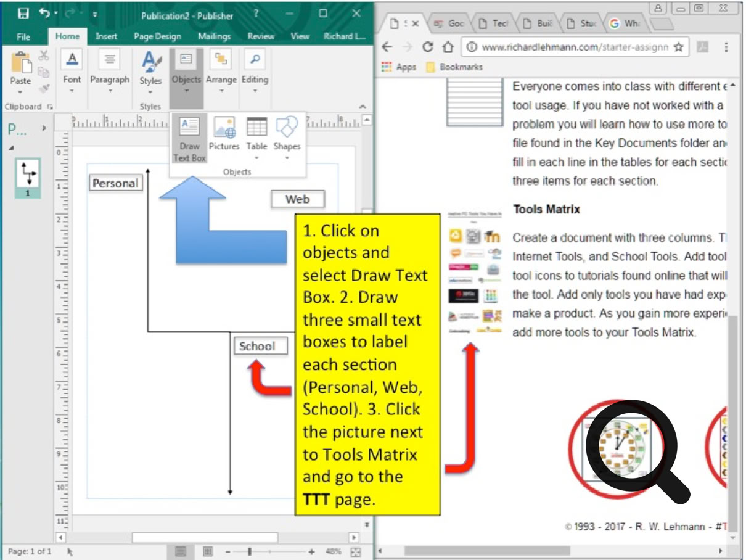This screenshot has height=560, width=746.
Task: Switch to the View ribbon tab
Action: coord(300,36)
